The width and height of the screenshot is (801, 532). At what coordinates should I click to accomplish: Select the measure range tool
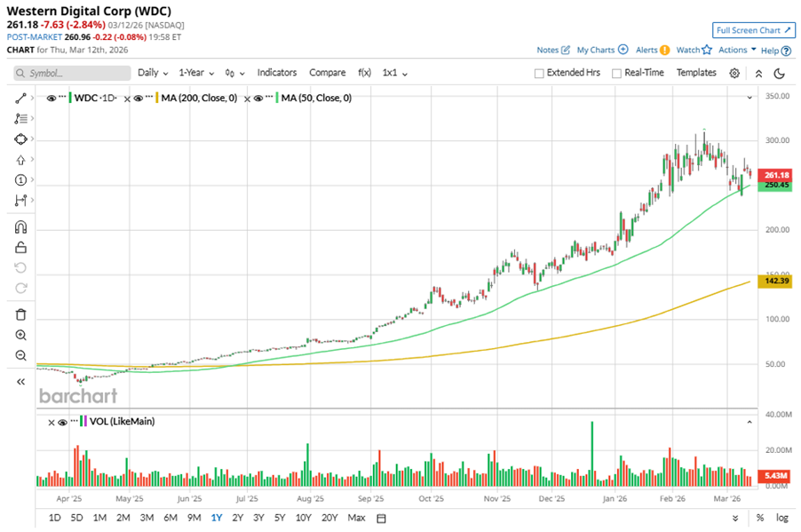click(x=20, y=201)
